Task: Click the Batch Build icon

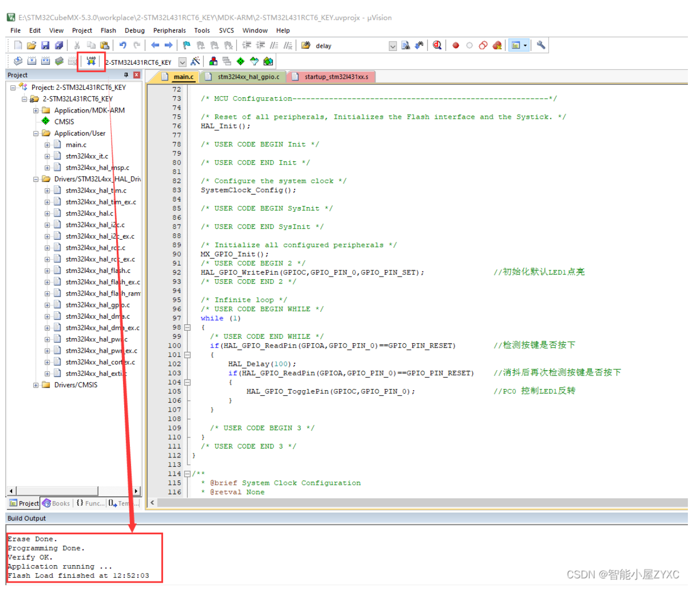Action: 59,62
